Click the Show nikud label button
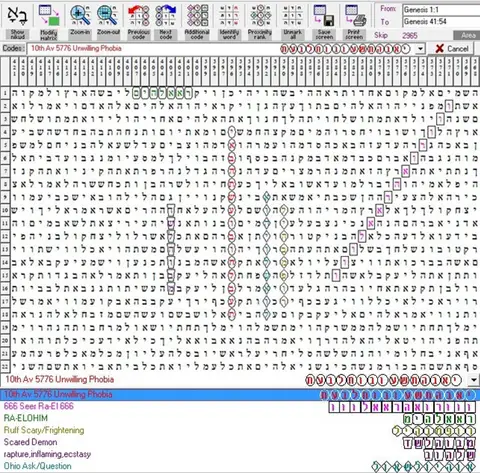 coord(17,35)
